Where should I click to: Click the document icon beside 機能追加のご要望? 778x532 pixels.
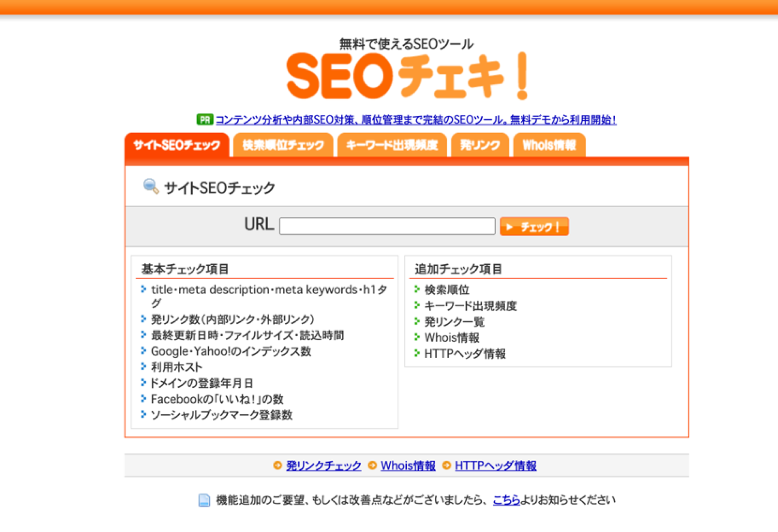click(204, 500)
